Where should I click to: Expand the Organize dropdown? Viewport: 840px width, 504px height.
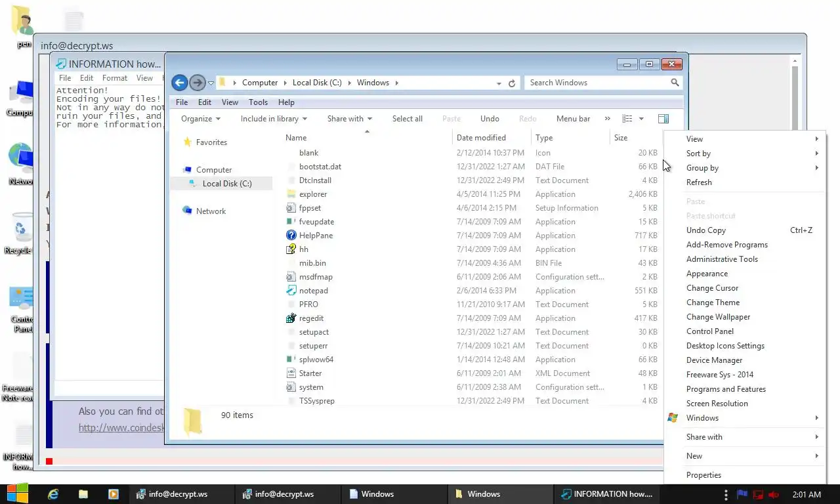201,119
